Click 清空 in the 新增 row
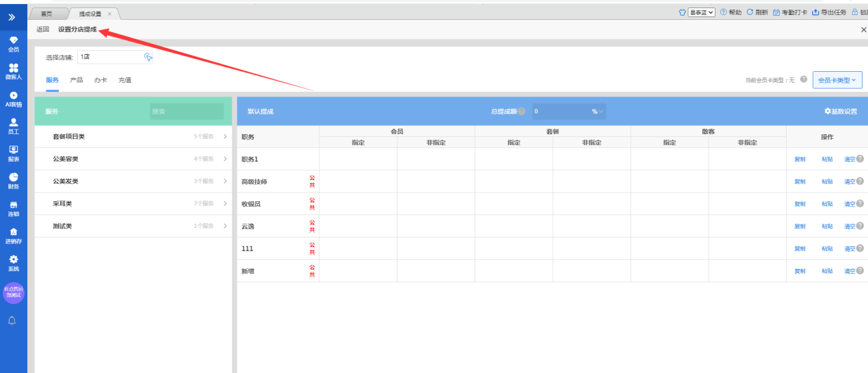This screenshot has height=373, width=868. point(850,272)
